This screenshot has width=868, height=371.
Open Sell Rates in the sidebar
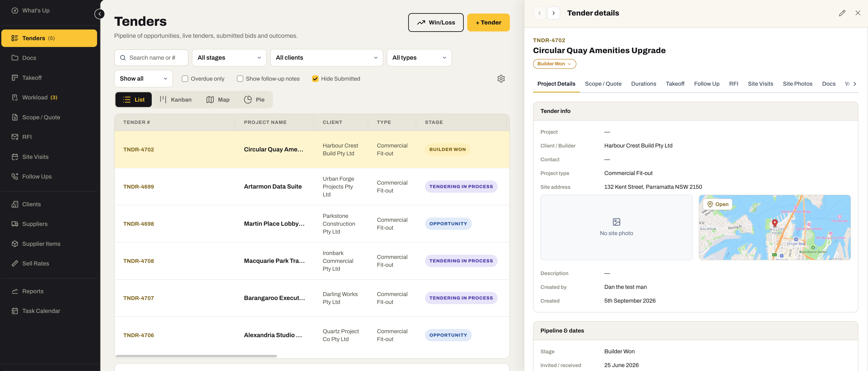click(x=49, y=263)
